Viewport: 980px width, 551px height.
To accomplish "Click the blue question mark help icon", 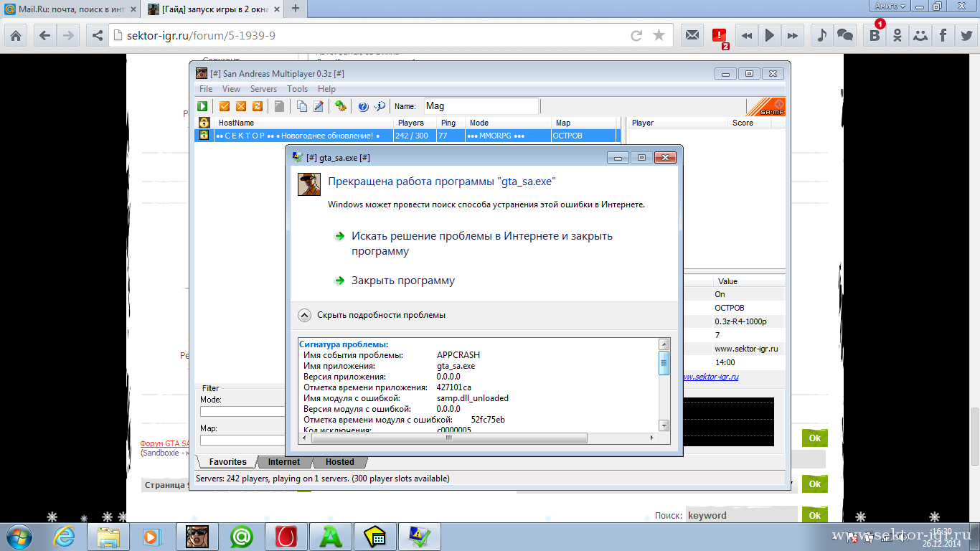I will (363, 106).
